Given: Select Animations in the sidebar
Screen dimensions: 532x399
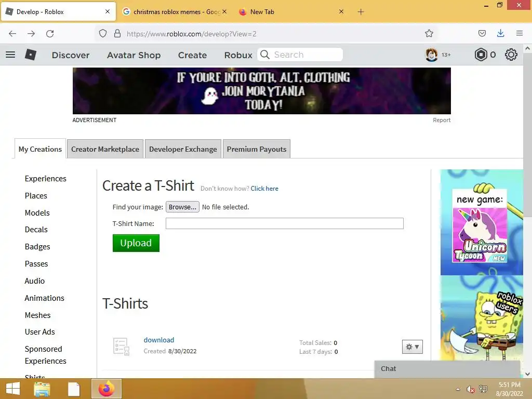Looking at the screenshot, I should [45, 298].
